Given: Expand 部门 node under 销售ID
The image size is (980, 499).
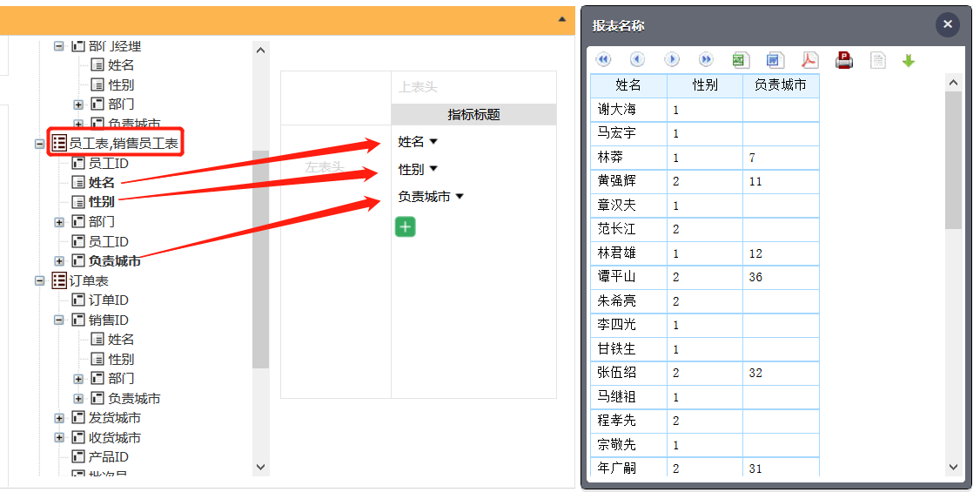Looking at the screenshot, I should click(x=78, y=379).
